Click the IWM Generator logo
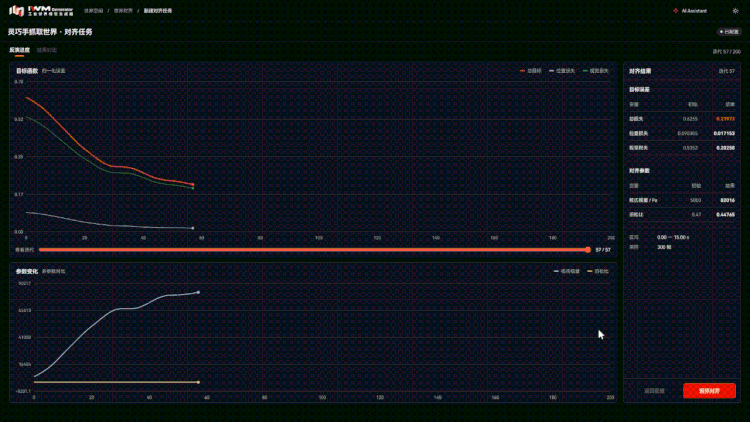The width and height of the screenshot is (750, 422). (41, 11)
